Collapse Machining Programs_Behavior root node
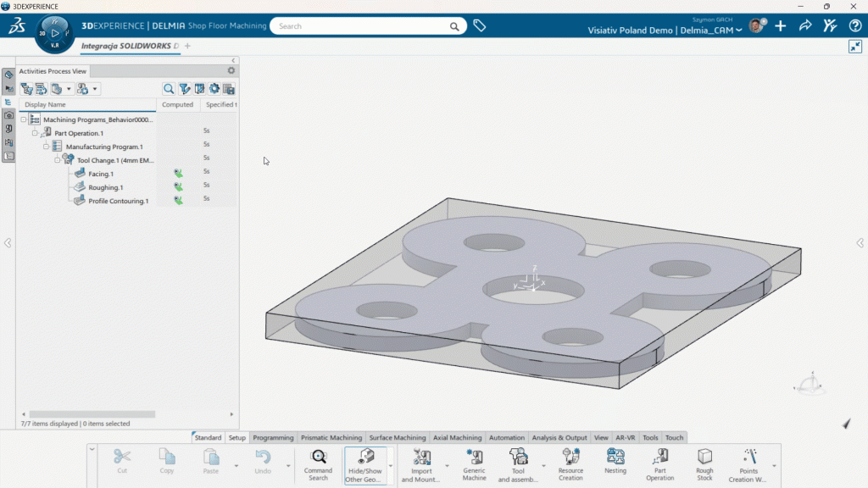868x488 pixels. pyautogui.click(x=23, y=119)
